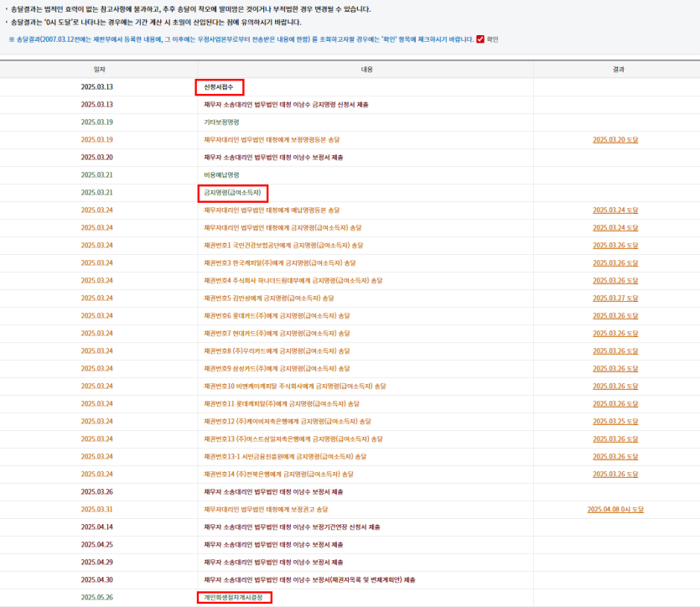Click the 일자 column header
This screenshot has width=700, height=607.
99,70
